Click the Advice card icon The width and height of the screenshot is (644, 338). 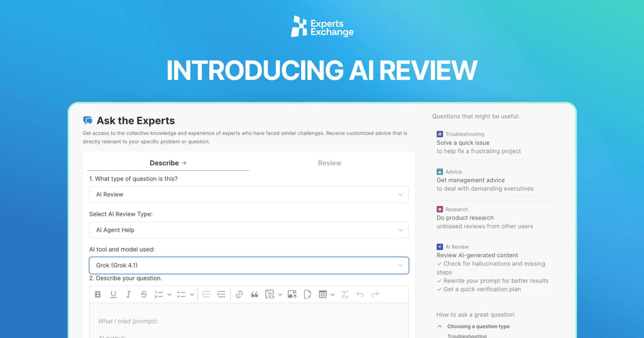(x=440, y=172)
